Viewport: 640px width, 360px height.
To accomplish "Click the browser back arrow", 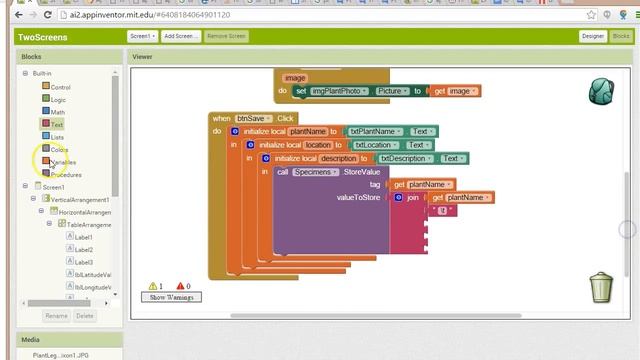I will (x=18, y=15).
